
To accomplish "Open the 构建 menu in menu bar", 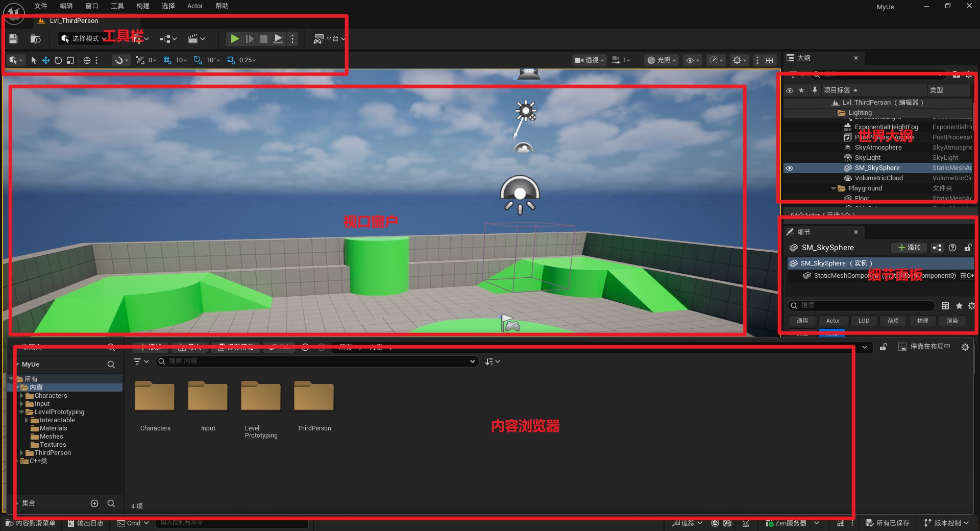I will tap(143, 6).
